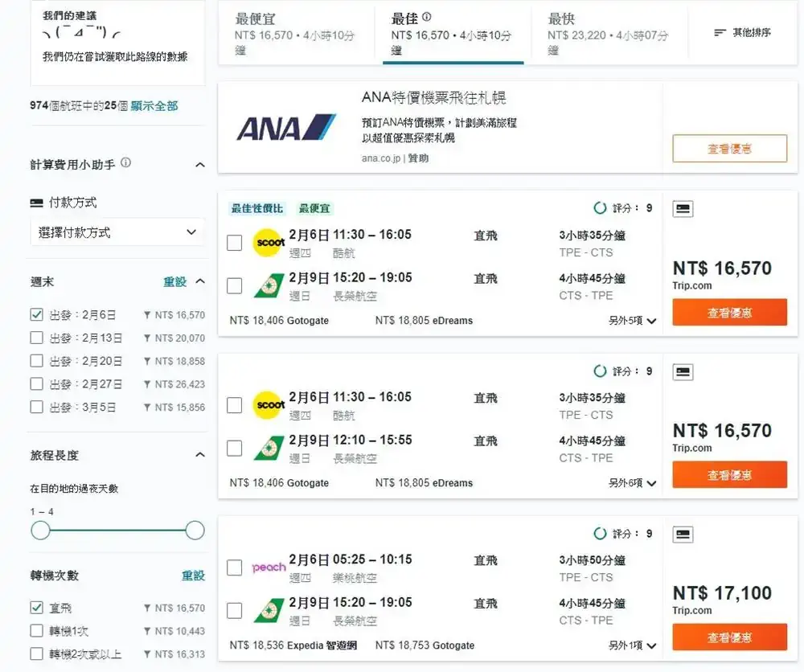Collapse the 計算費用小助手 section
804x672 pixels.
pyautogui.click(x=200, y=165)
